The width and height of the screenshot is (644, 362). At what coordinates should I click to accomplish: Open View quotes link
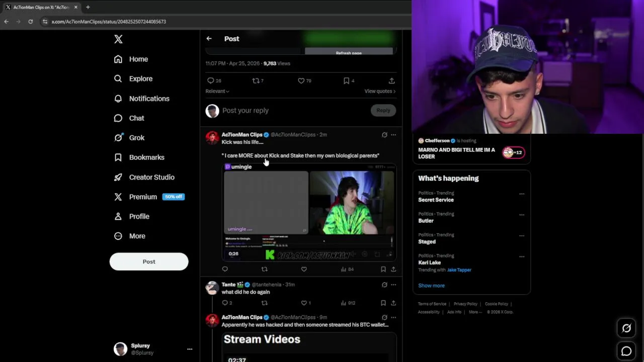(380, 91)
